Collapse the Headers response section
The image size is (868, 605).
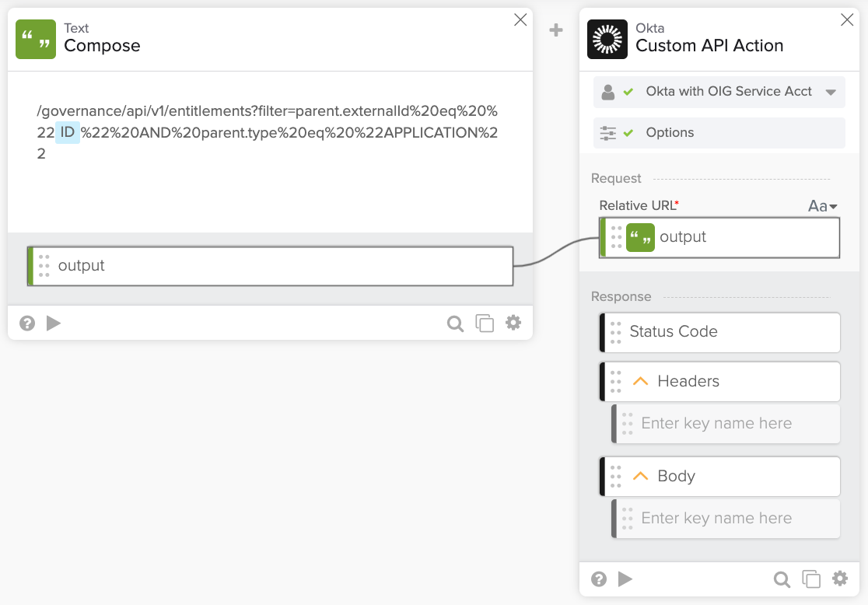640,381
